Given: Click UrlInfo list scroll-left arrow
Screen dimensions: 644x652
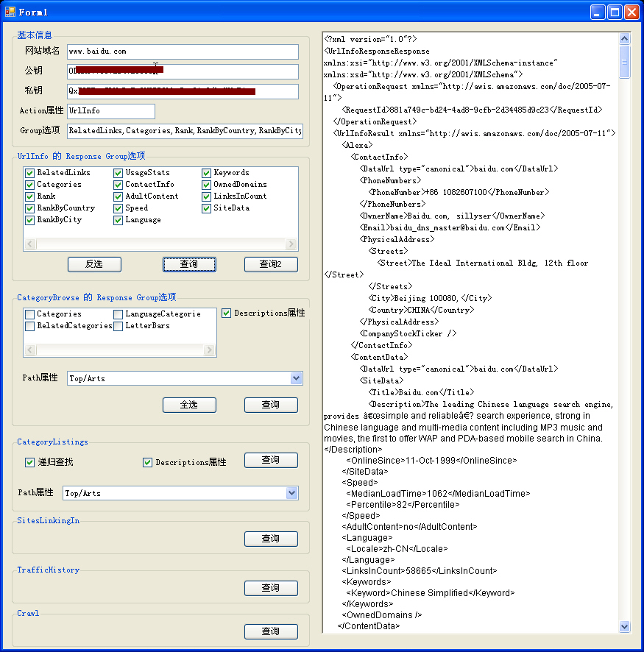Looking at the screenshot, I should (30, 244).
